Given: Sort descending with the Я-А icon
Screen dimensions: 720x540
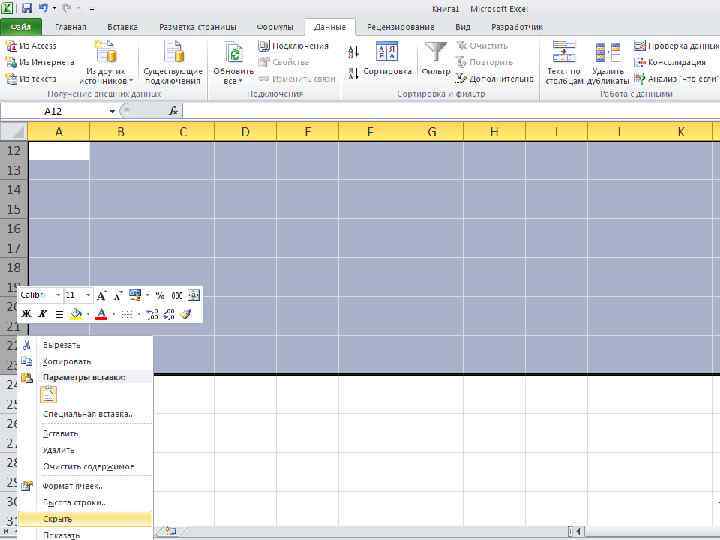Looking at the screenshot, I should point(353,73).
